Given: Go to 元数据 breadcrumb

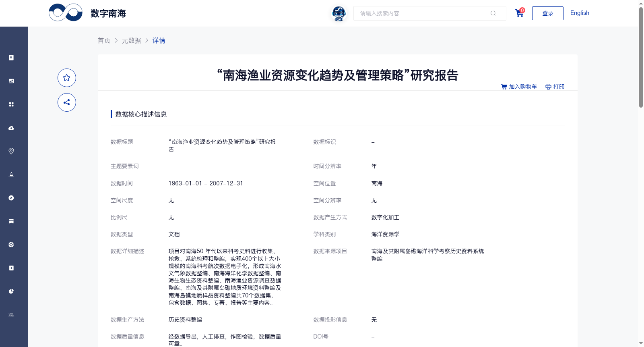Looking at the screenshot, I should coord(132,41).
